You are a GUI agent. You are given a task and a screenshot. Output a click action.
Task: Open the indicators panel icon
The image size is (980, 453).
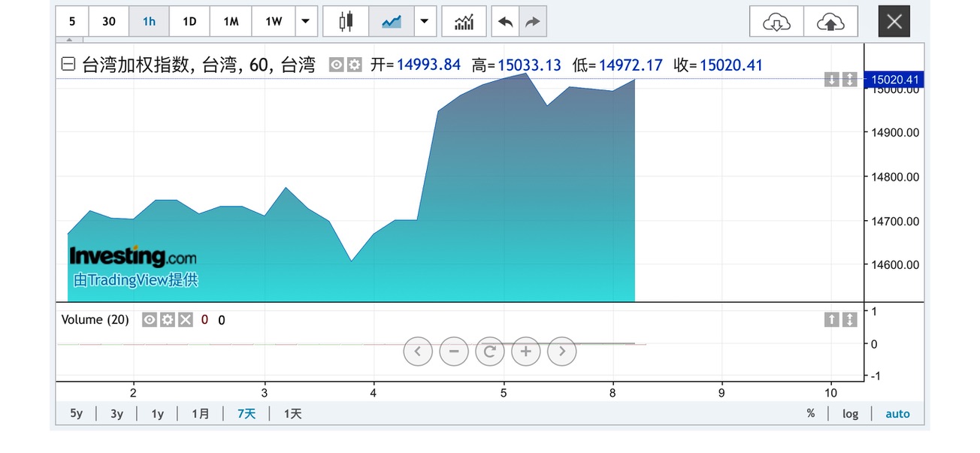[x=464, y=22]
